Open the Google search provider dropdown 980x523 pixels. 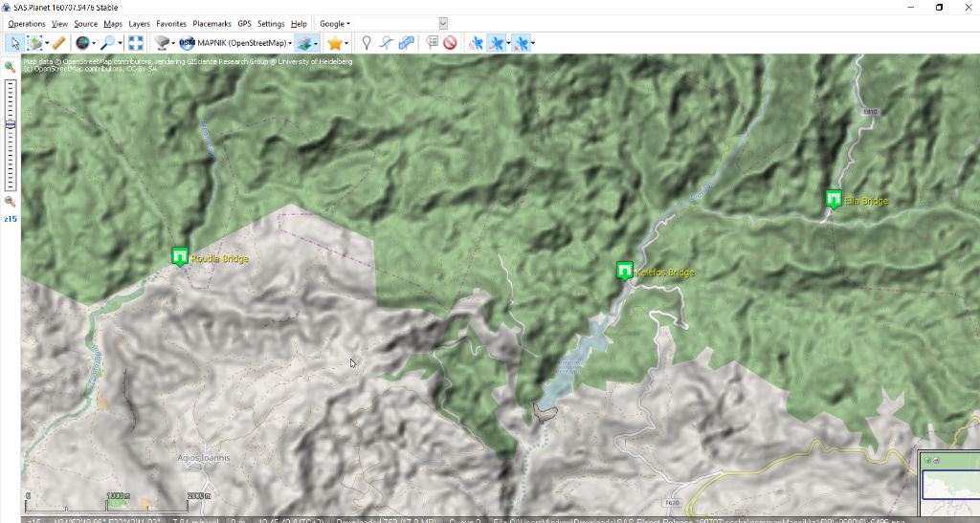[335, 24]
